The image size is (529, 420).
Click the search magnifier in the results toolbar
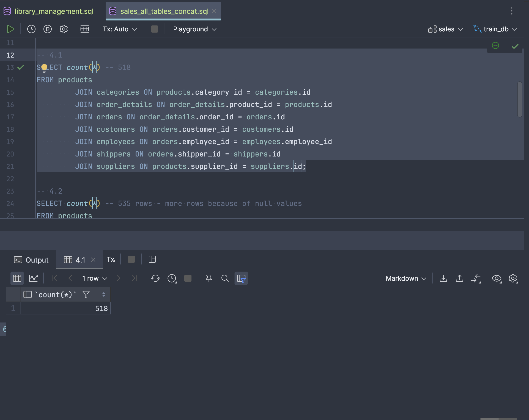[225, 278]
